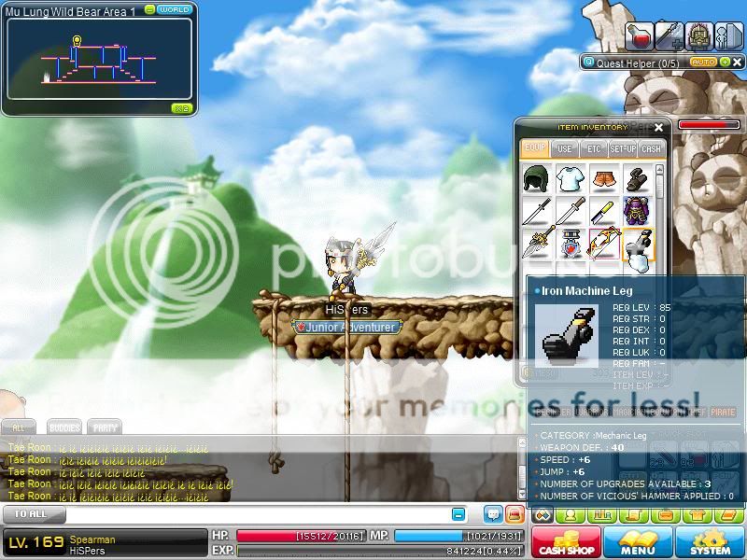Select the purple armor item
This screenshot has width=747, height=560.
[x=638, y=211]
